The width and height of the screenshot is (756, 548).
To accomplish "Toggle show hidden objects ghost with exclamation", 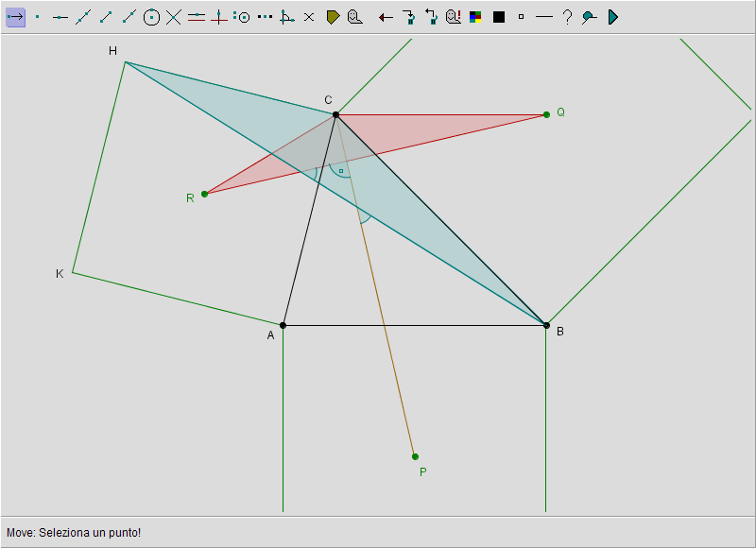I will 454,17.
